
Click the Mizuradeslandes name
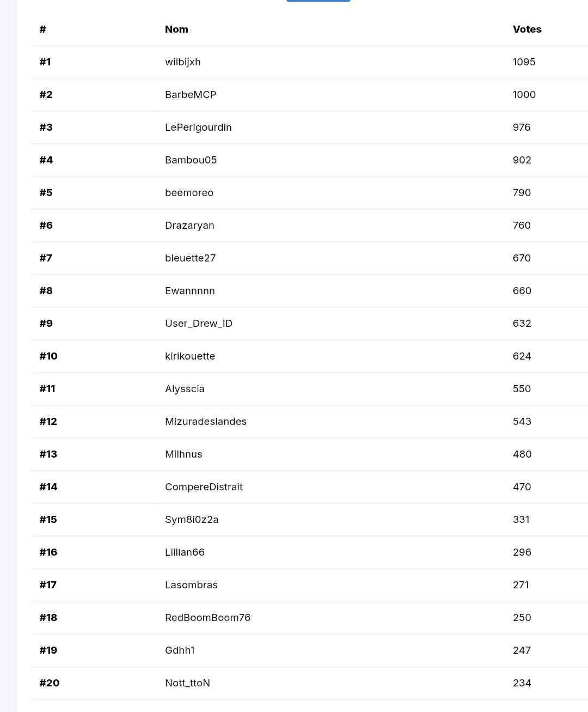(206, 422)
